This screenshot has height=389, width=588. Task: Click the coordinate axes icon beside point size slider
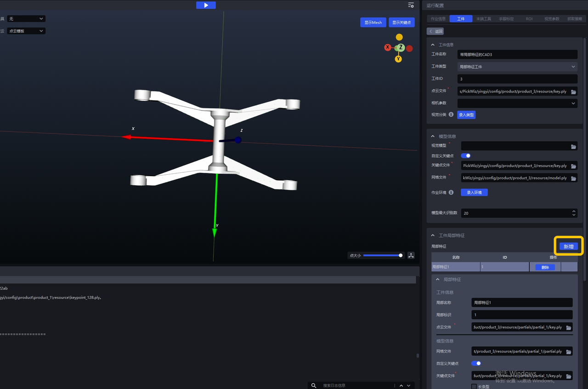pyautogui.click(x=411, y=255)
